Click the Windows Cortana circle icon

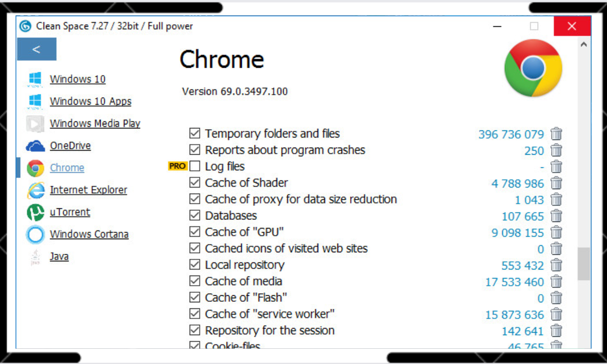tap(35, 235)
